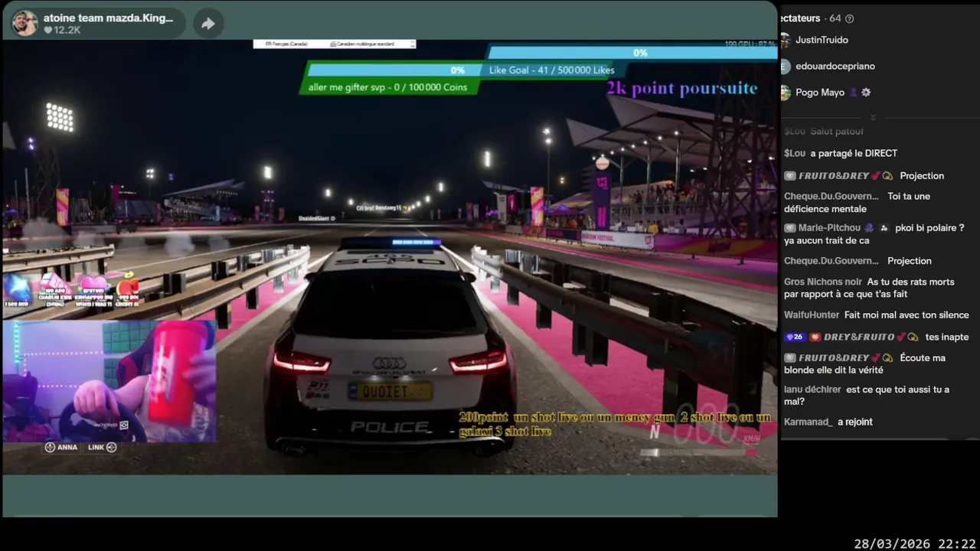Viewport: 980px width, 551px height.
Task: Open Cheque.Du.Gouvern... username with déficience message
Action: (831, 196)
